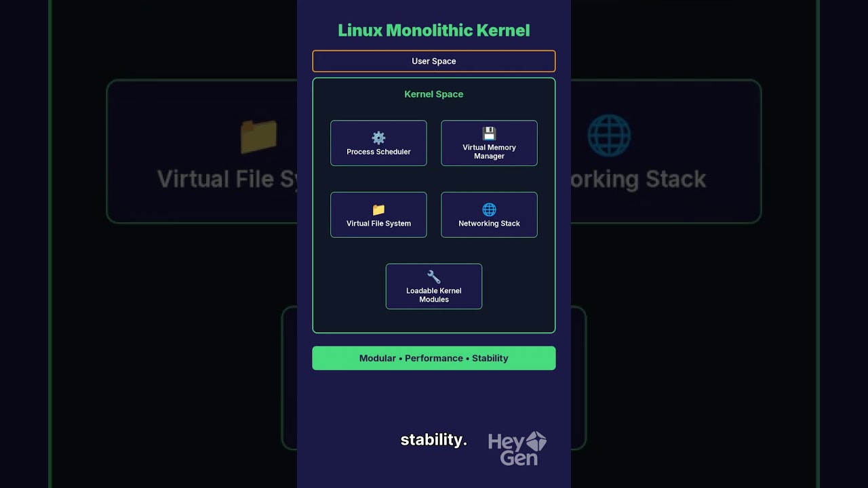Click the Kernel Space heading
Screen dimensions: 868x488
point(434,94)
